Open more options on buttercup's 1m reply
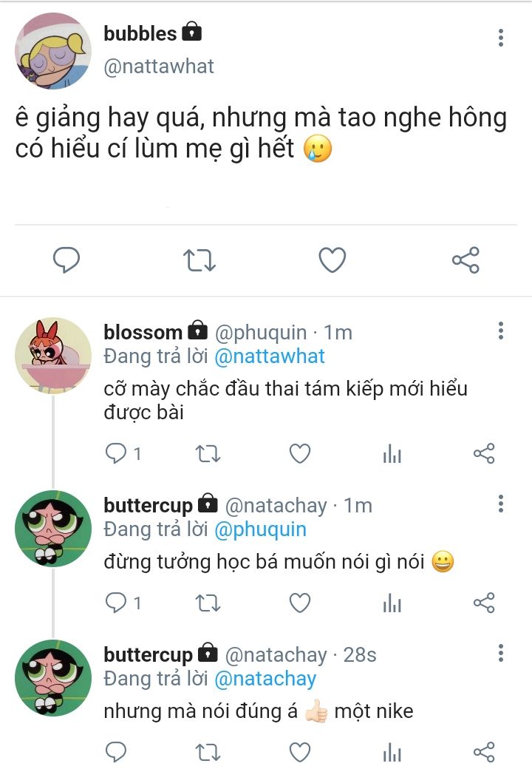Image resolution: width=532 pixels, height=769 pixels. coord(501,504)
